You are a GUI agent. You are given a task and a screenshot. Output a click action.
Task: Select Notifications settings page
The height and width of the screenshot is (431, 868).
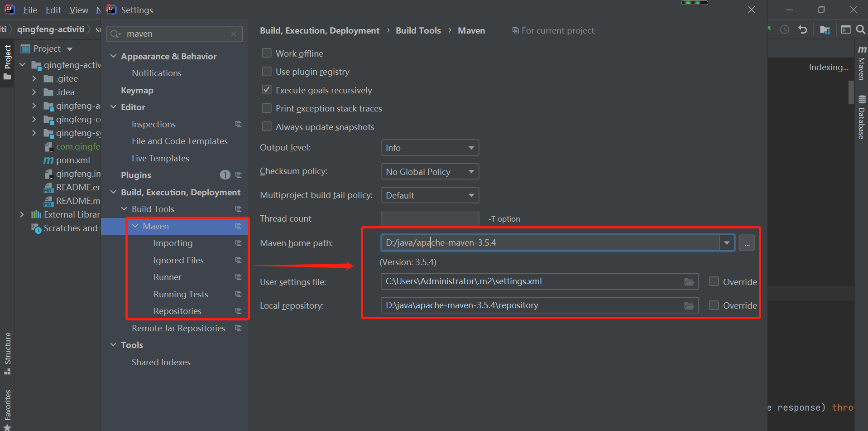point(157,73)
